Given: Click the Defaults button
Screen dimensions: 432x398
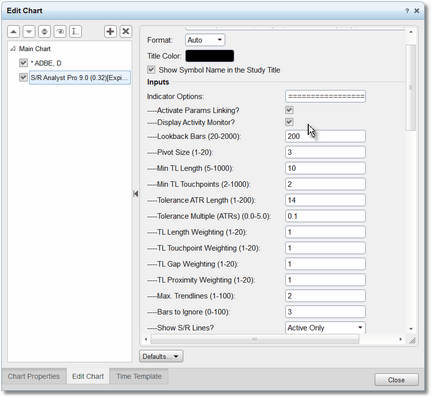Looking at the screenshot, I should (161, 356).
